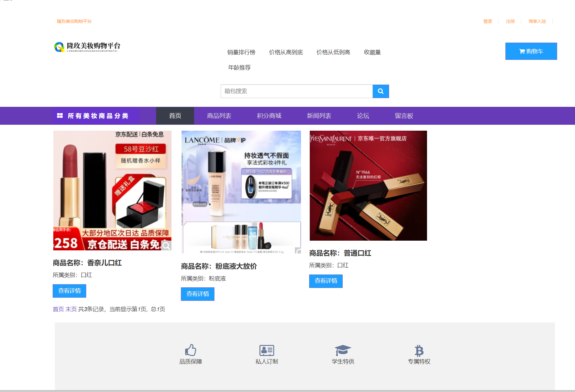Click the shopping cart icon

[x=522, y=51]
